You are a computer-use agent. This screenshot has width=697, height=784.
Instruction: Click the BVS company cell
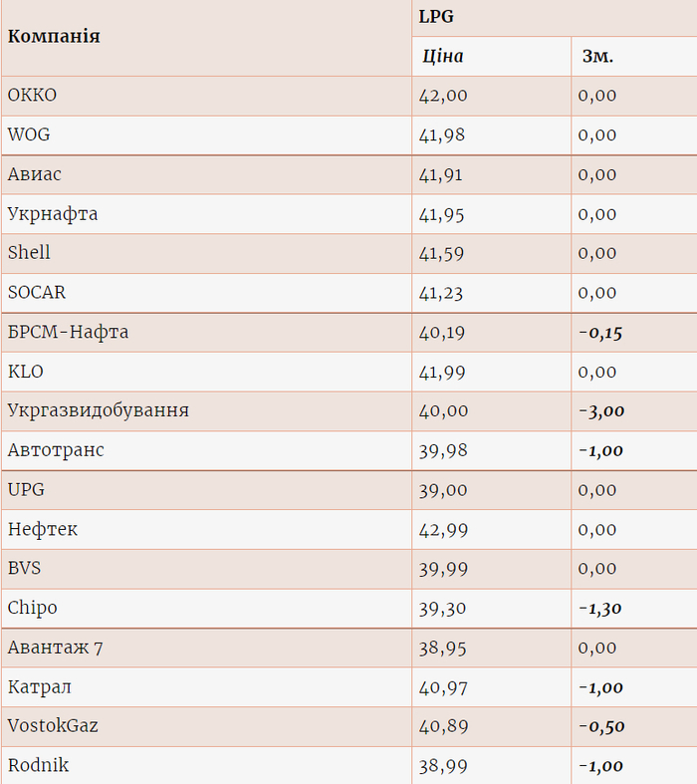[25, 569]
